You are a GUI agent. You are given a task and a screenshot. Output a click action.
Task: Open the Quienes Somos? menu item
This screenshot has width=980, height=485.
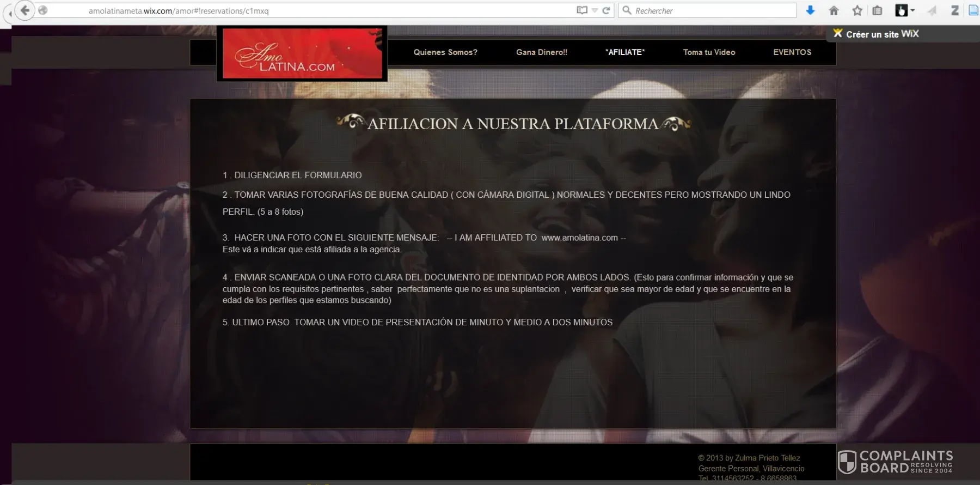point(445,52)
